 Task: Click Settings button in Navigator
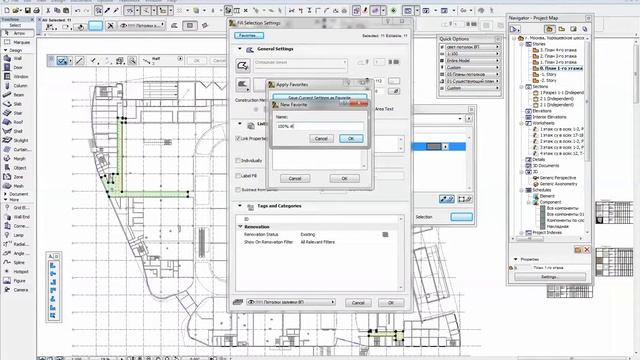(x=549, y=277)
